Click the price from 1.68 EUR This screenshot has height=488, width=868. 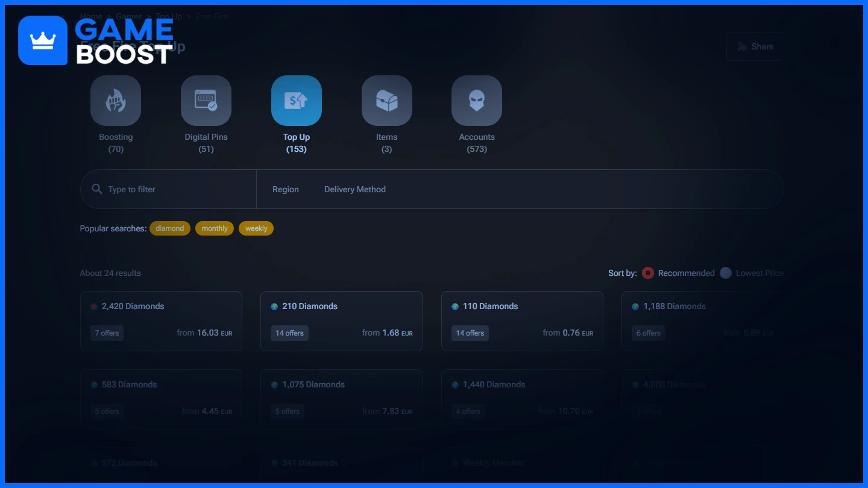388,333
